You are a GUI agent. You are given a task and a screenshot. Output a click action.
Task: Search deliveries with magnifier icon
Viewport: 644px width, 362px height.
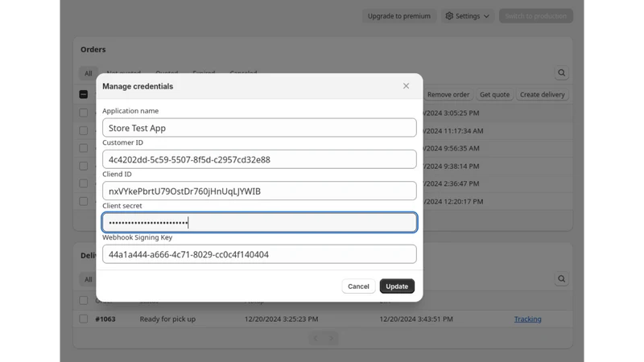pos(561,279)
